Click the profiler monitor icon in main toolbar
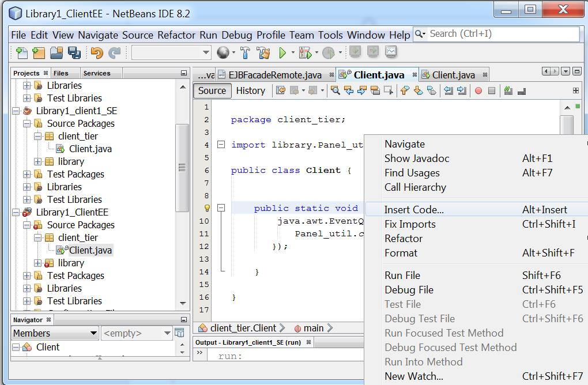The width and height of the screenshot is (588, 385). [391, 51]
